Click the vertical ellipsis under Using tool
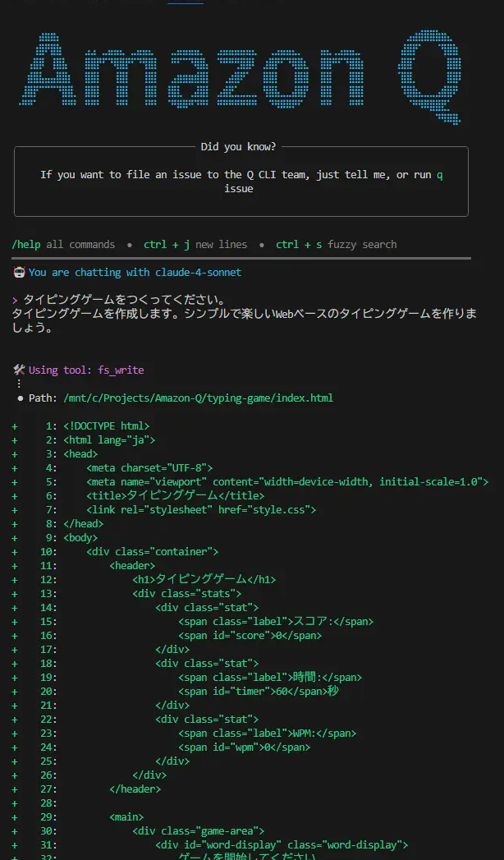 pyautogui.click(x=19, y=384)
